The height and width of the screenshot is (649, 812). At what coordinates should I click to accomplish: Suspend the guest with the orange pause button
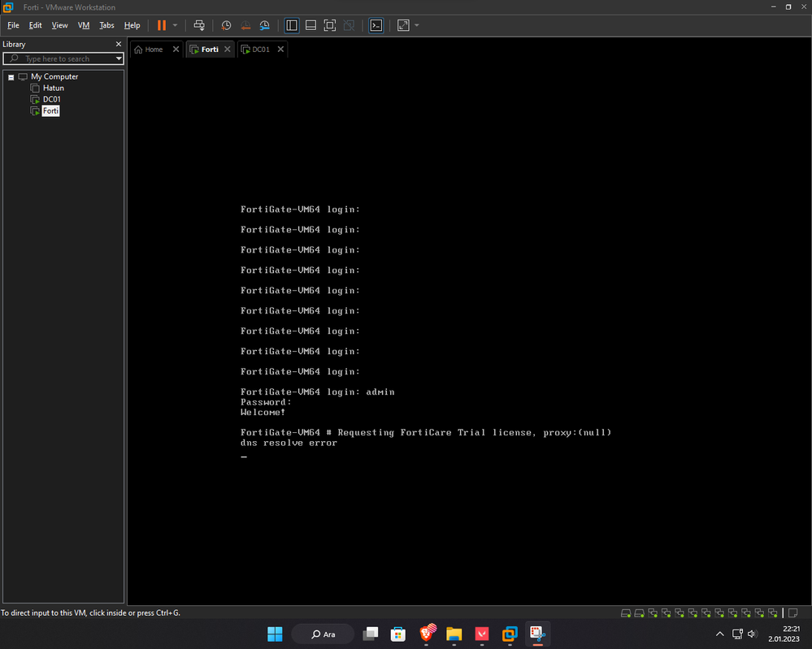click(x=162, y=25)
